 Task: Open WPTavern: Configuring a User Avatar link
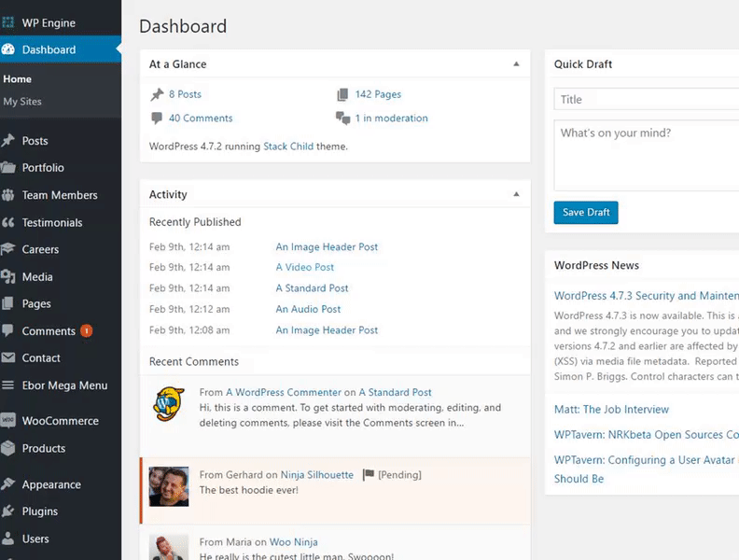(x=647, y=469)
